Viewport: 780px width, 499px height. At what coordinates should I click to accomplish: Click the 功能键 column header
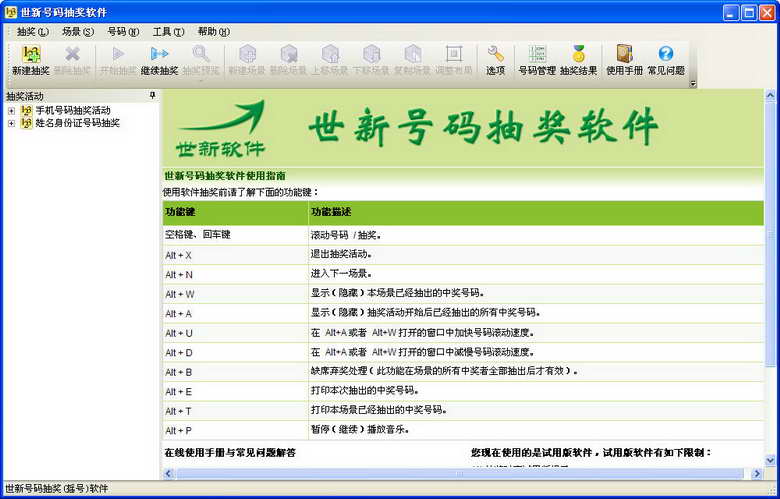tap(235, 212)
